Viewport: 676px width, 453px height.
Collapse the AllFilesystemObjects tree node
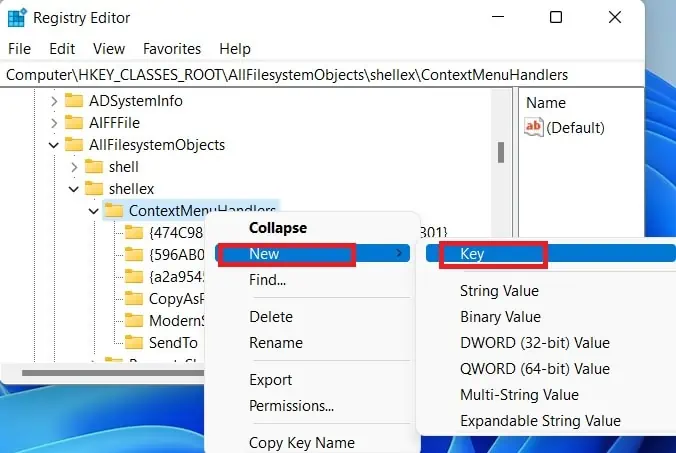tap(54, 145)
